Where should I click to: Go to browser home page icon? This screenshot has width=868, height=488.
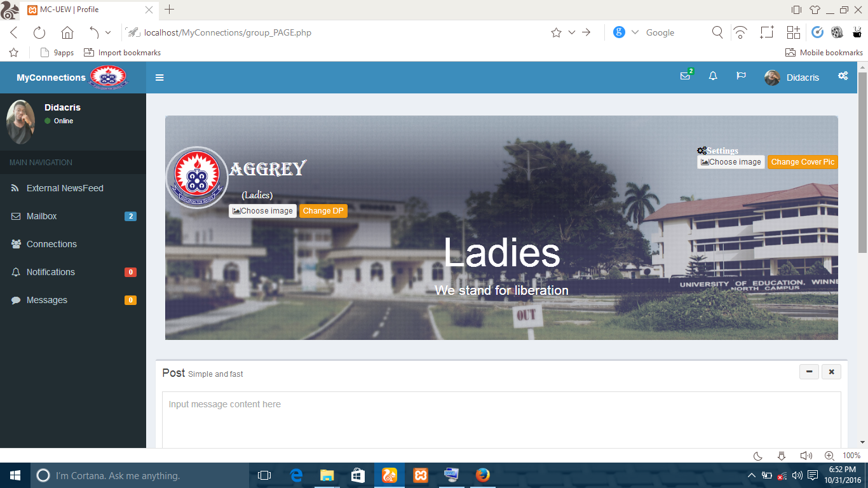[67, 33]
